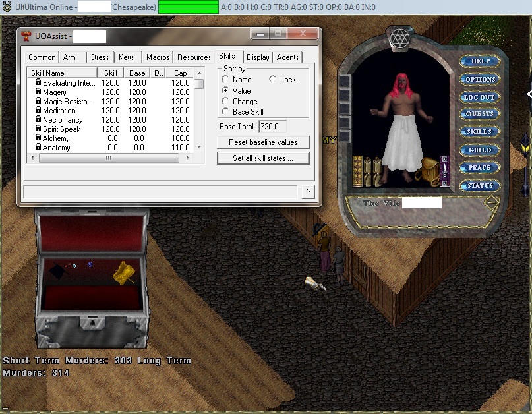Switch to the Dress tab
This screenshot has height=414, width=532.
(100, 57)
